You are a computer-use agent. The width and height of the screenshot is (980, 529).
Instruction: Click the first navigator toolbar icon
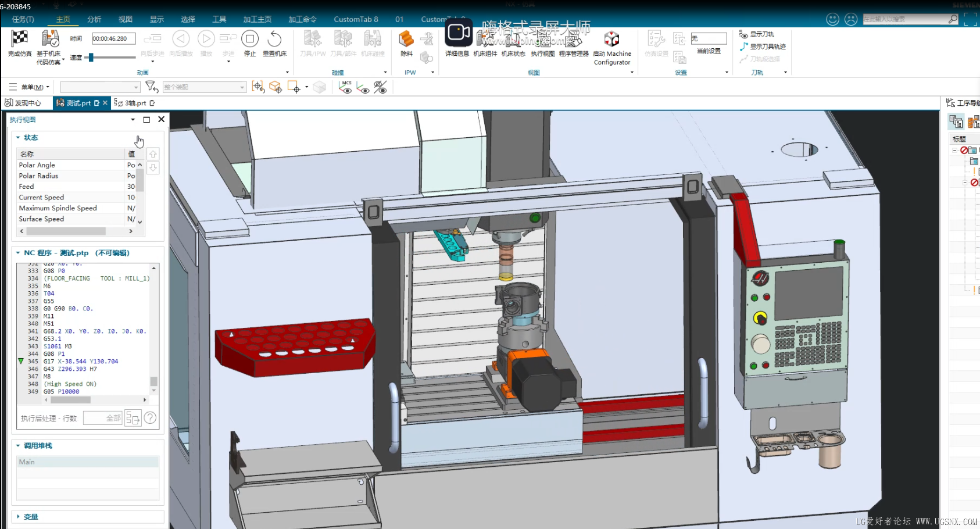[956, 122]
